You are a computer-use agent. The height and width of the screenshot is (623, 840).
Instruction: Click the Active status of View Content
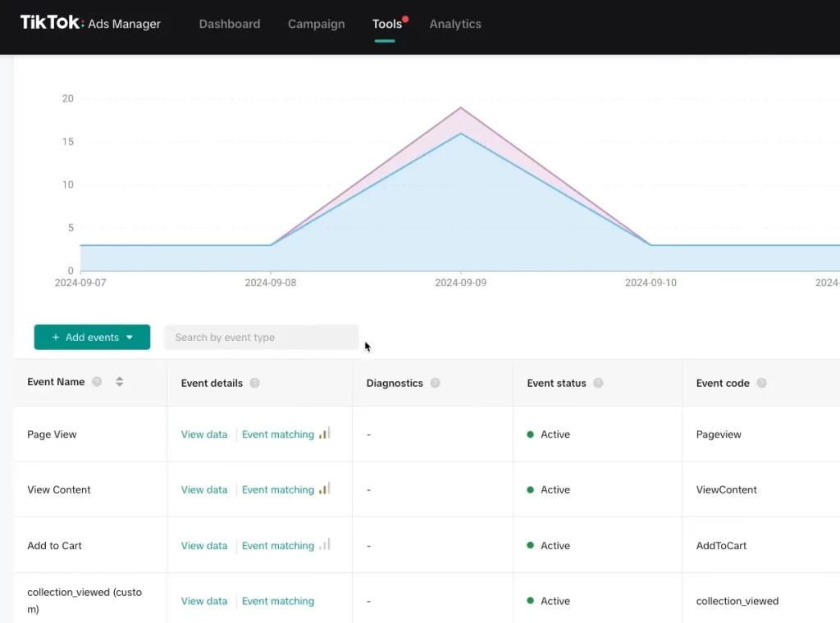pyautogui.click(x=549, y=489)
